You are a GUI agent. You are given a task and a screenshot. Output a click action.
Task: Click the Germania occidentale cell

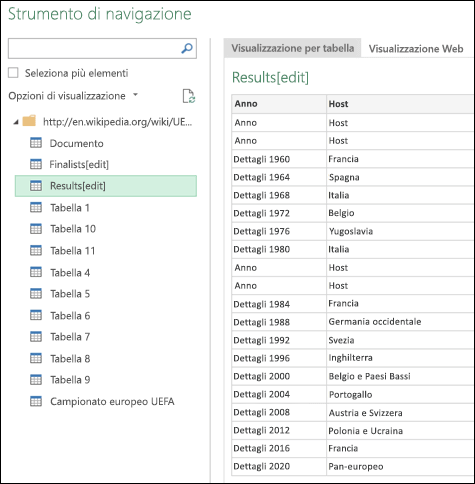pos(400,322)
